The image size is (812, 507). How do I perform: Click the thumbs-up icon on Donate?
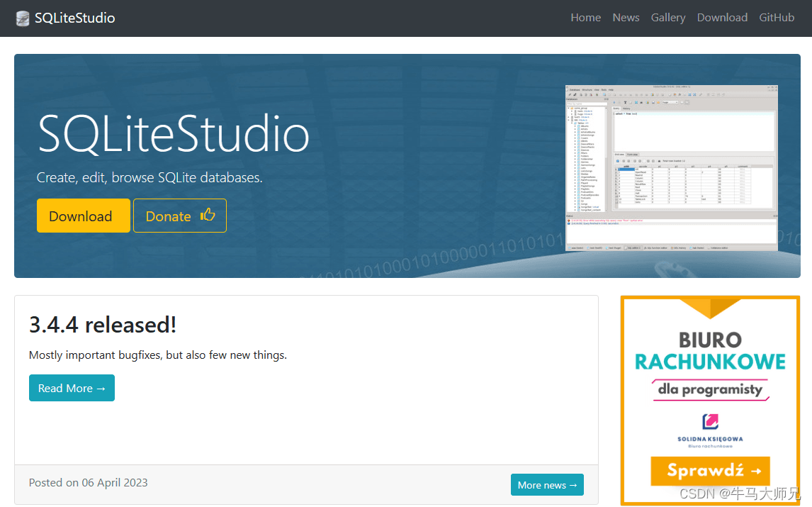tap(208, 215)
